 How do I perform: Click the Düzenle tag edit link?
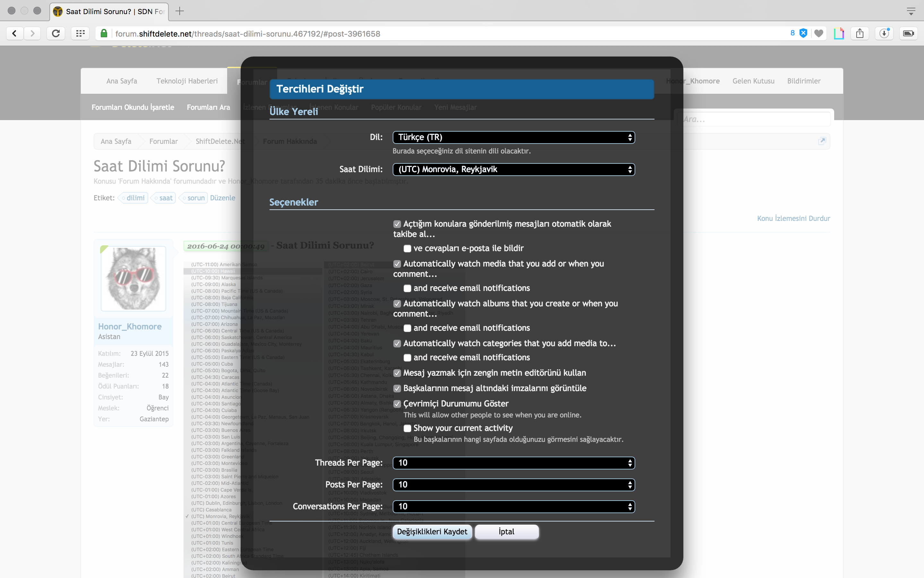click(x=223, y=198)
